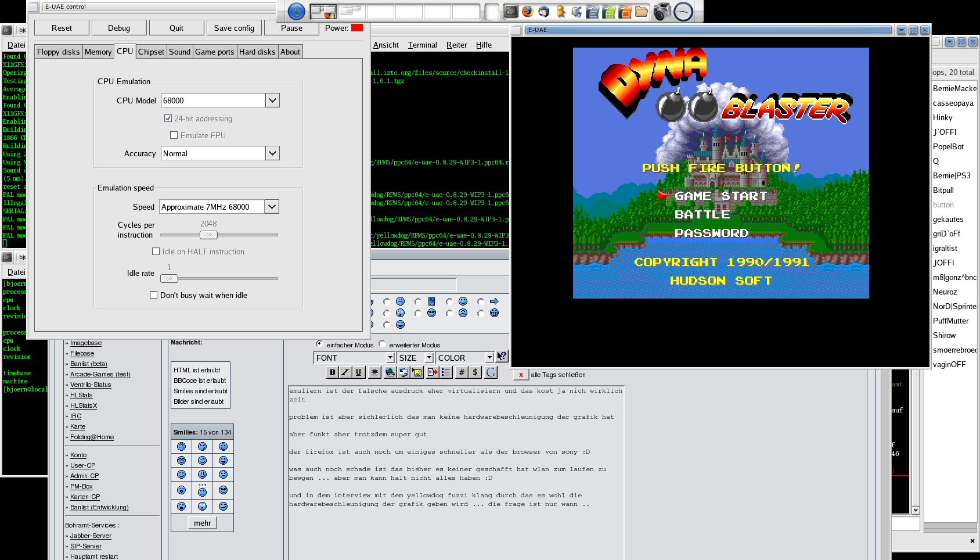The image size is (980, 560).
Task: Insert a hyperlink using the globe icon
Action: click(x=390, y=372)
